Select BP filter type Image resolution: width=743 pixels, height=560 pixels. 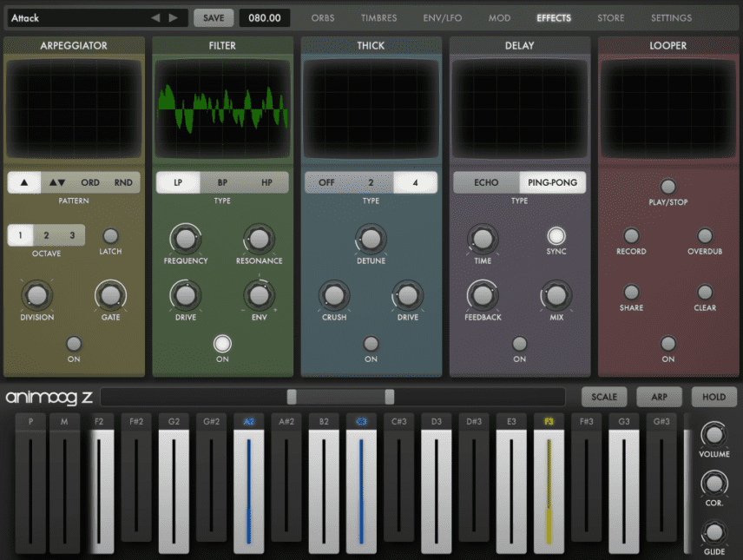pos(222,182)
